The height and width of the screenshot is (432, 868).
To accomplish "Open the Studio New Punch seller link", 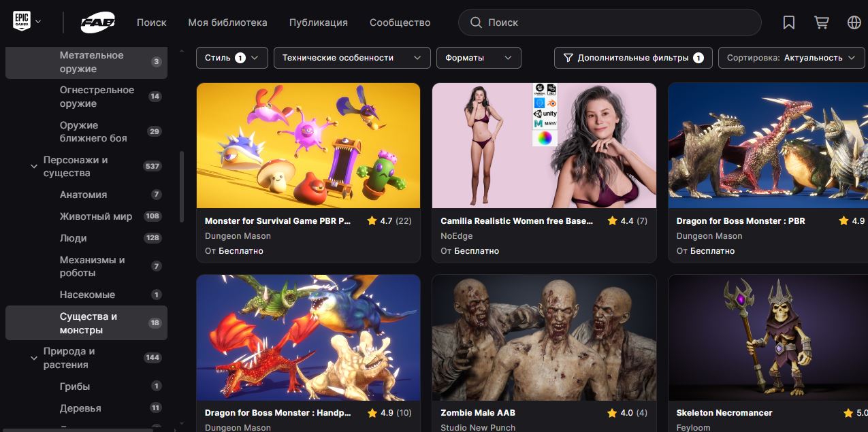I will [x=478, y=427].
